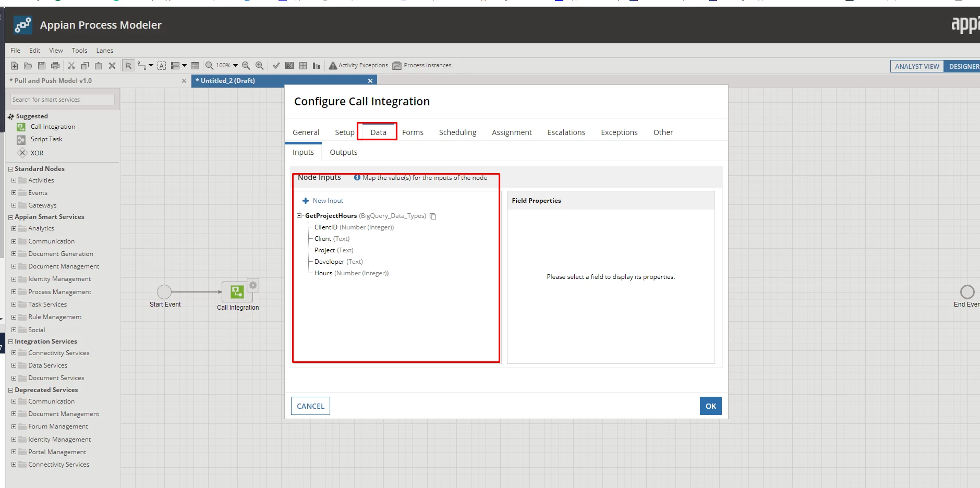Open the Outputs sub-tab
The height and width of the screenshot is (488, 980).
click(344, 152)
